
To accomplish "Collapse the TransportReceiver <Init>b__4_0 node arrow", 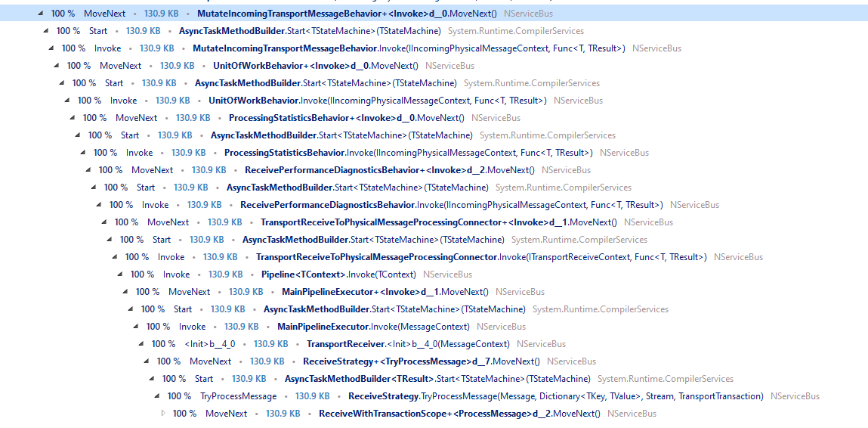I will click(x=141, y=344).
